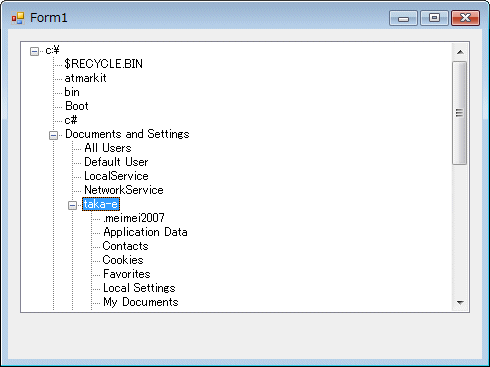Screen dimensions: 490x367
Task: Click the Form1 title bar icon
Action: pos(18,18)
